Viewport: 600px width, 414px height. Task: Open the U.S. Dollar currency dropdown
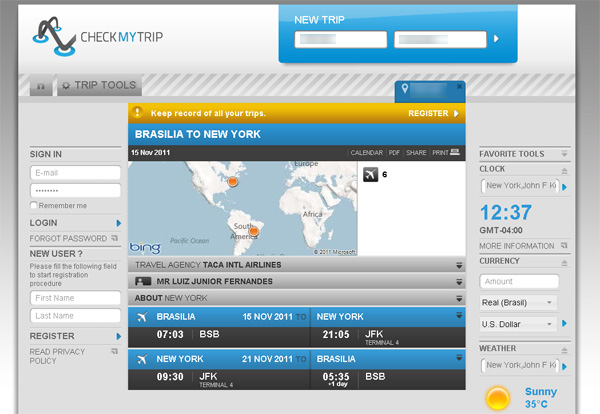[x=518, y=324]
